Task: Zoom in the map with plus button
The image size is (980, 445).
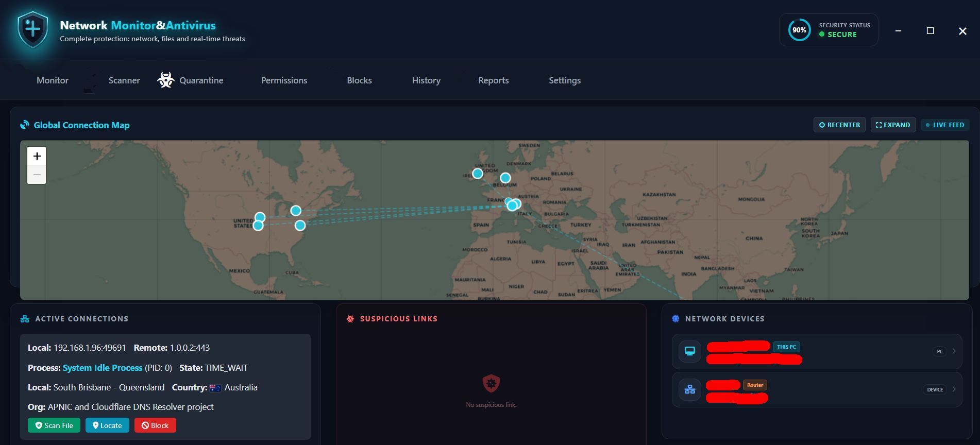Action: [37, 156]
